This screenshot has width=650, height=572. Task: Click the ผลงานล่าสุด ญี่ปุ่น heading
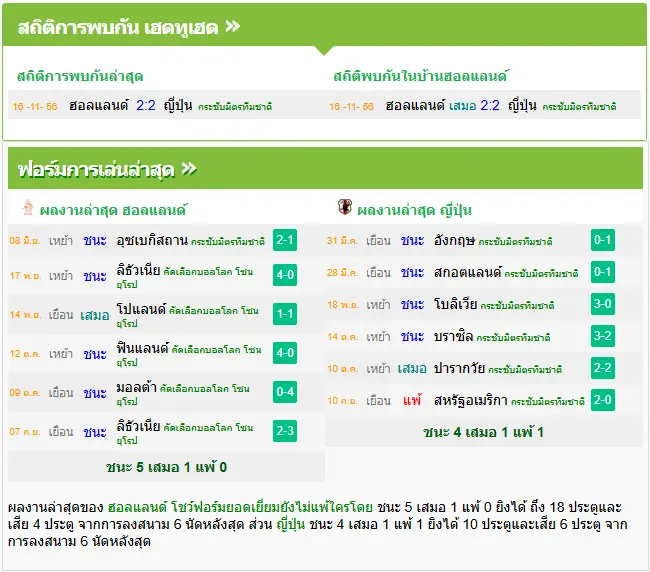(x=415, y=210)
